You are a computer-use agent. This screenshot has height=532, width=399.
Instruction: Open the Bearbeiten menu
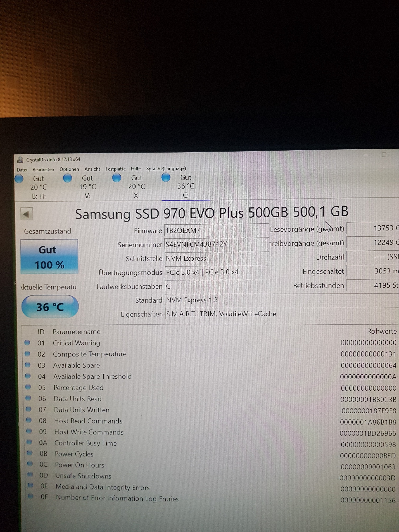click(x=43, y=169)
